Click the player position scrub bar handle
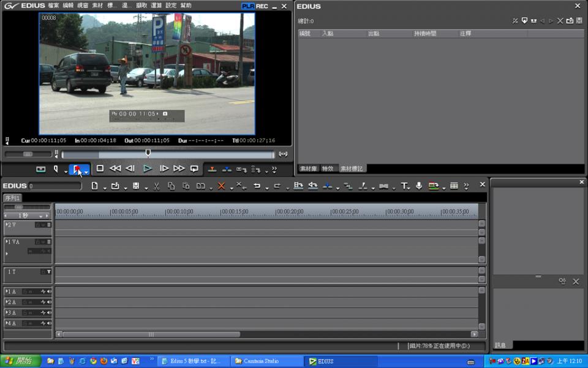The image size is (588, 368). click(148, 153)
